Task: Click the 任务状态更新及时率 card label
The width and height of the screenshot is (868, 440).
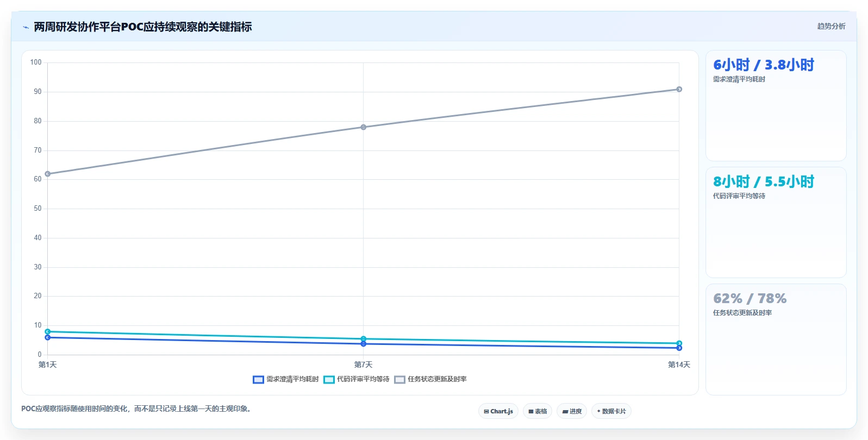Action: click(742, 313)
